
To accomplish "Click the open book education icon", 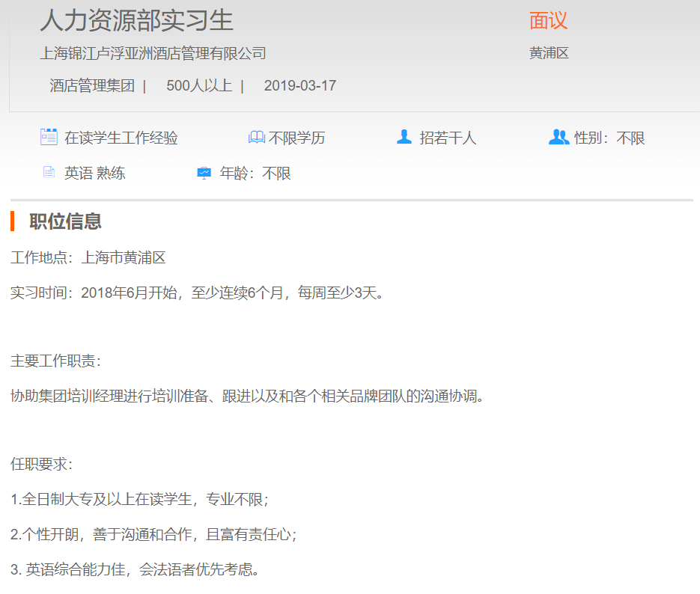I will point(256,138).
